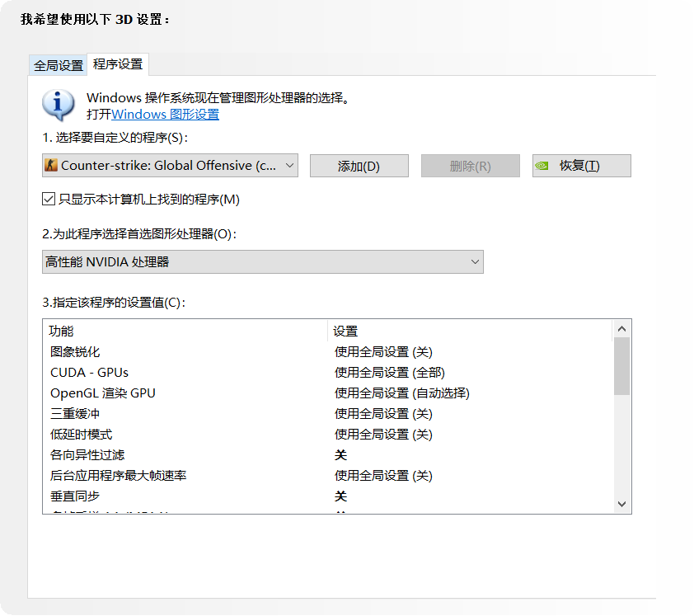Click the 低延时模式 setting value
Viewport: 694px width, 616px height.
point(383,435)
